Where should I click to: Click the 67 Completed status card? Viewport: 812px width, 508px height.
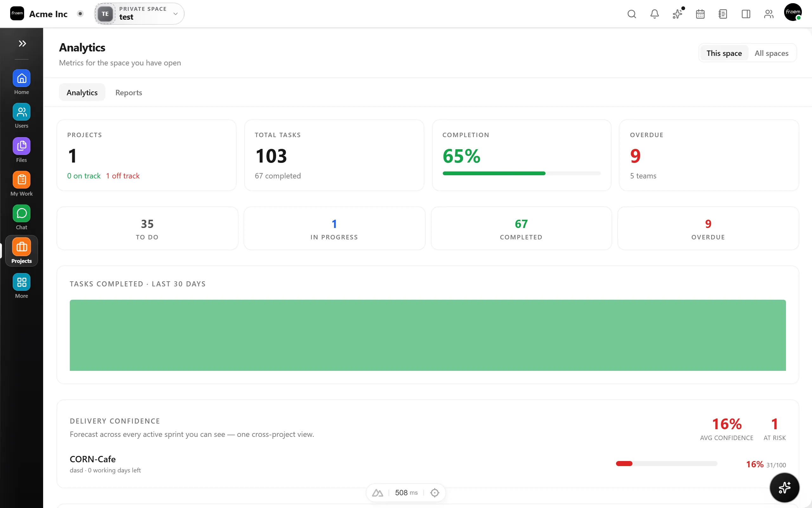click(x=521, y=229)
